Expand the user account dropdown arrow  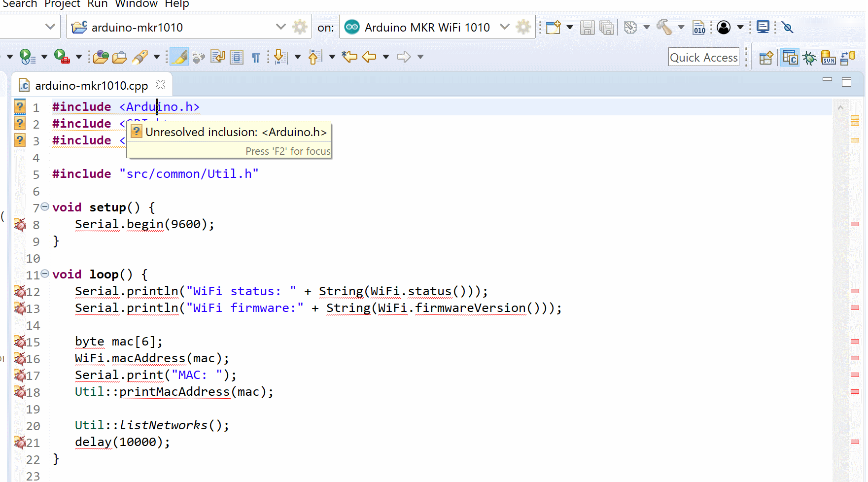(740, 27)
